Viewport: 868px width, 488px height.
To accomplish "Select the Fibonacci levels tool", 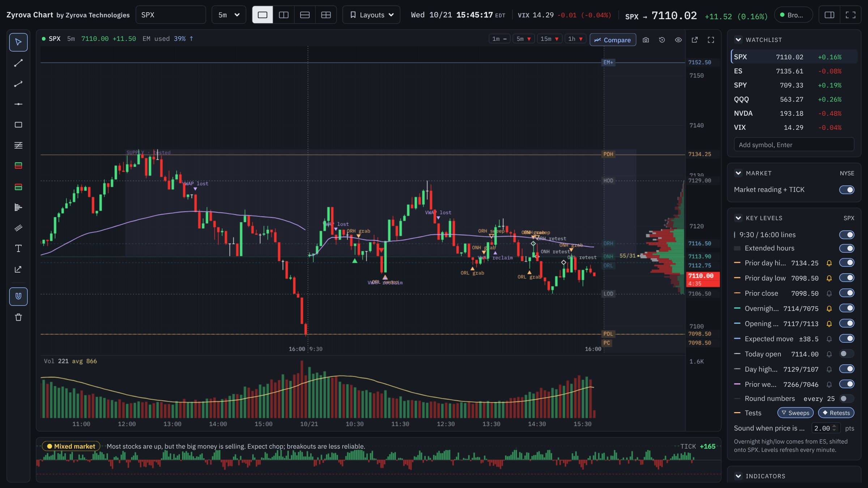I will coord(18,145).
